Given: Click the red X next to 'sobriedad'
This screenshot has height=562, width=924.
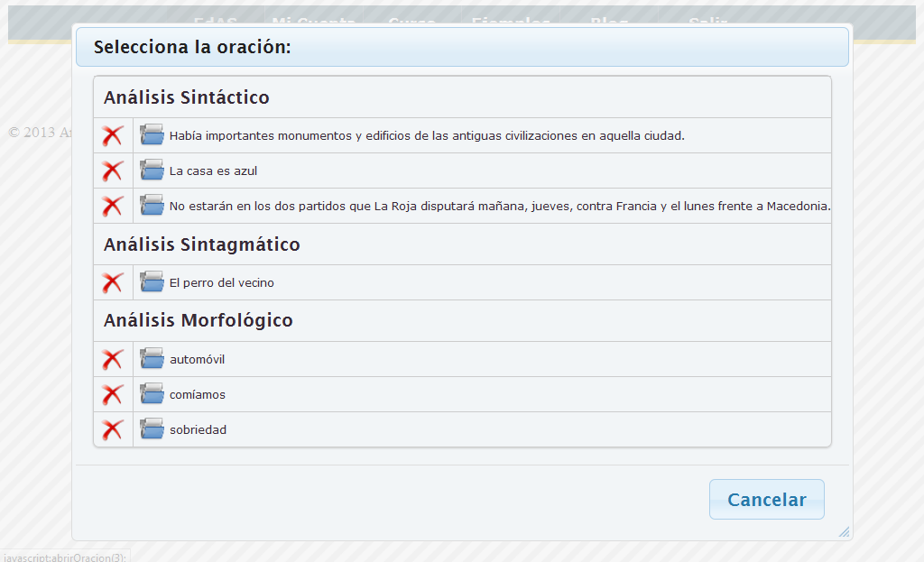Looking at the screenshot, I should (112, 430).
